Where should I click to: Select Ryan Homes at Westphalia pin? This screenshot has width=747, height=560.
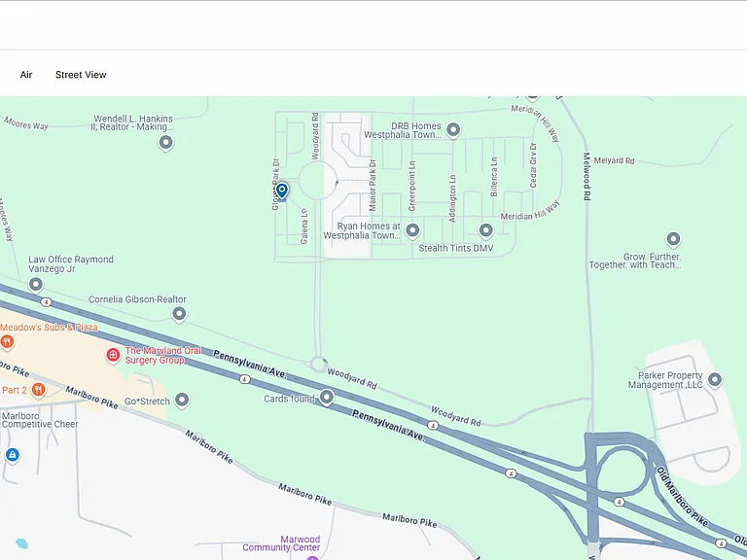tap(412, 231)
